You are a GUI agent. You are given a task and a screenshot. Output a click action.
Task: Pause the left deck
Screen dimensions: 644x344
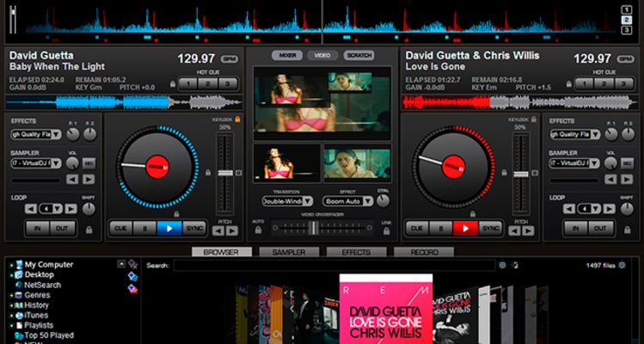(x=145, y=229)
